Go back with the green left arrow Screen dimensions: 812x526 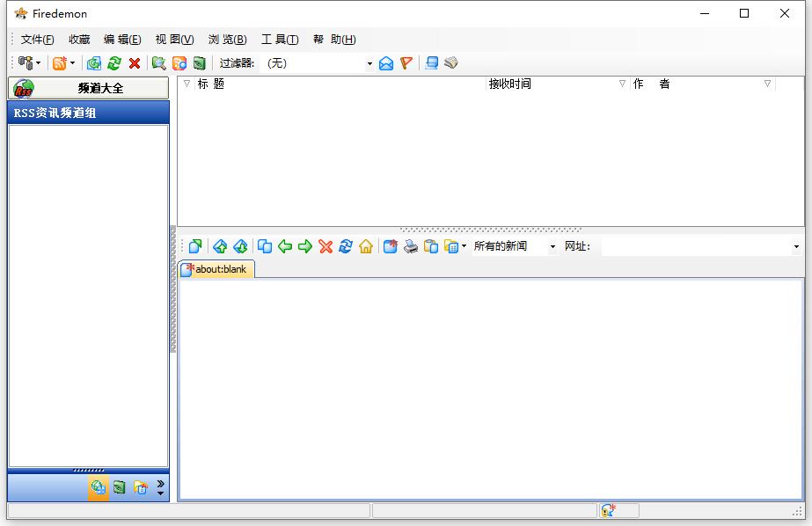coord(285,246)
